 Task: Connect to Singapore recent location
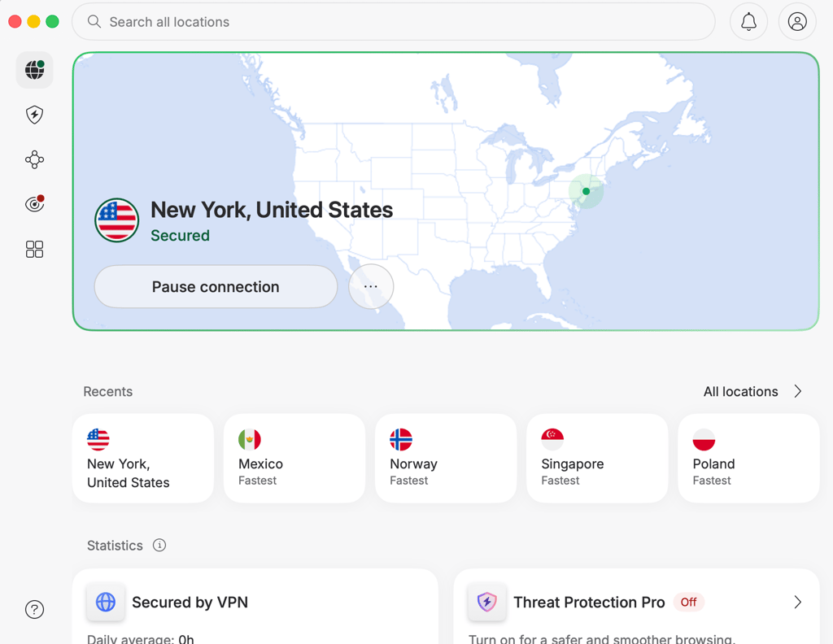coord(597,458)
